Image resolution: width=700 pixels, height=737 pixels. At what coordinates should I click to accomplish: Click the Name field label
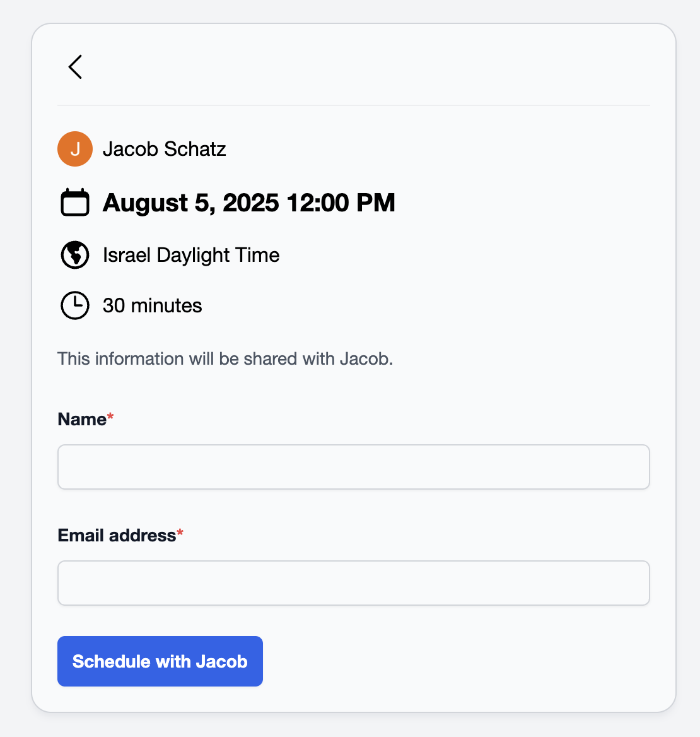point(82,419)
